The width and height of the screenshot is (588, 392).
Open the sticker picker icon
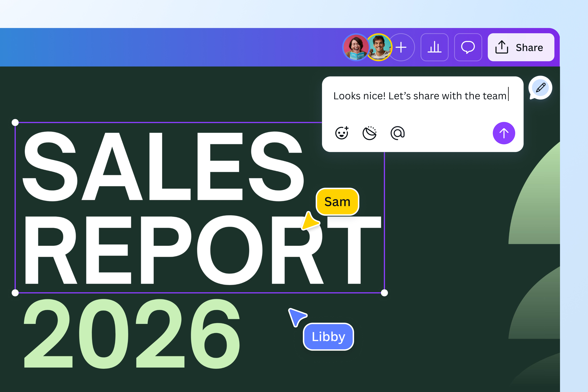(370, 133)
